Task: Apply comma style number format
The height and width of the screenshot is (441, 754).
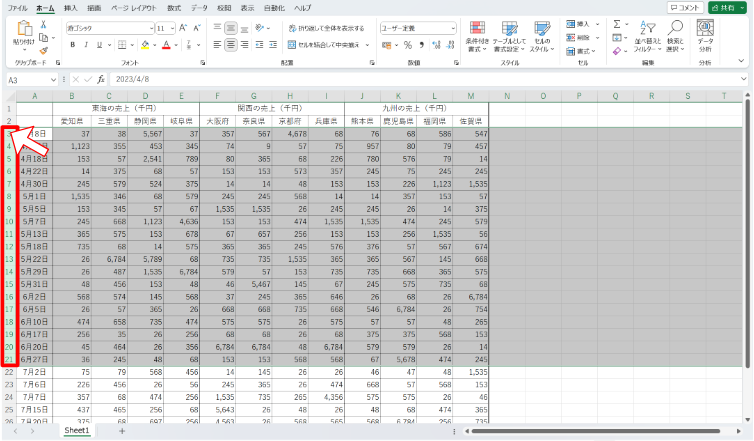Action: pos(422,45)
